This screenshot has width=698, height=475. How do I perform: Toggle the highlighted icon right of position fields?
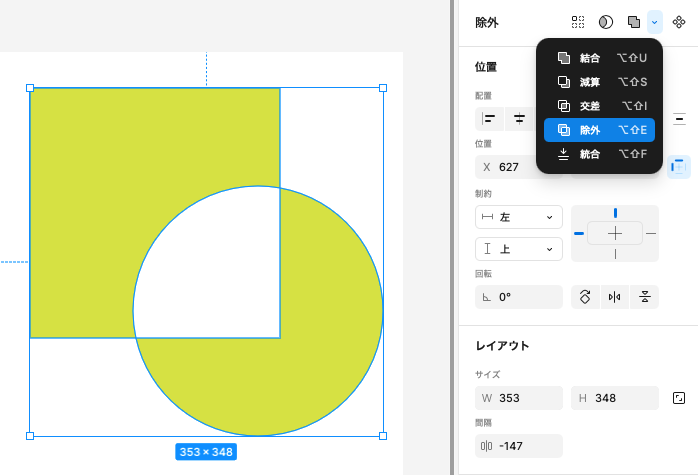(679, 167)
